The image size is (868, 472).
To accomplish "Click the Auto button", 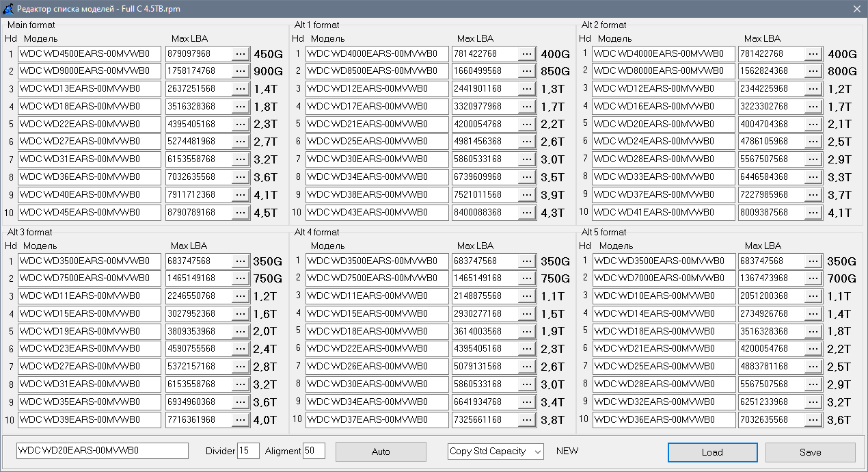I will [x=381, y=451].
